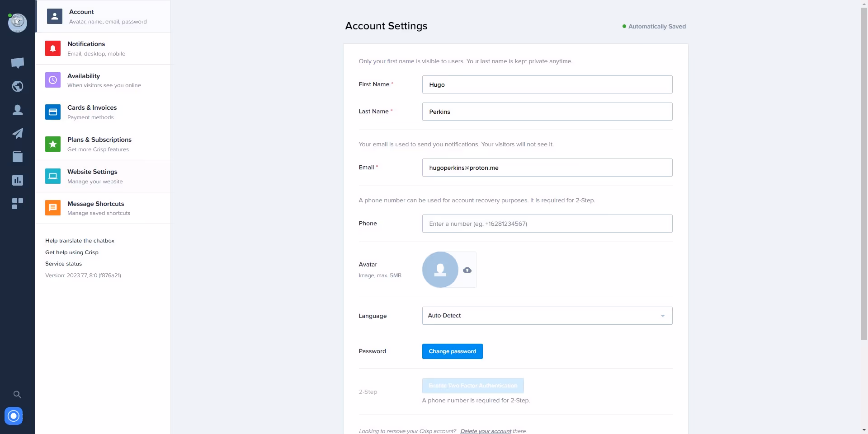Click the version number text
868x434 pixels.
click(83, 275)
